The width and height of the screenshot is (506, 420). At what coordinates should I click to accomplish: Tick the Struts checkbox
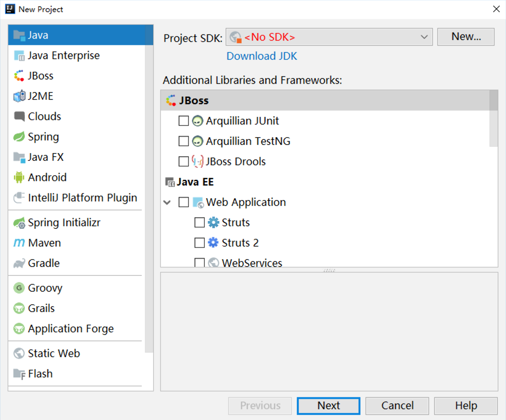point(200,222)
